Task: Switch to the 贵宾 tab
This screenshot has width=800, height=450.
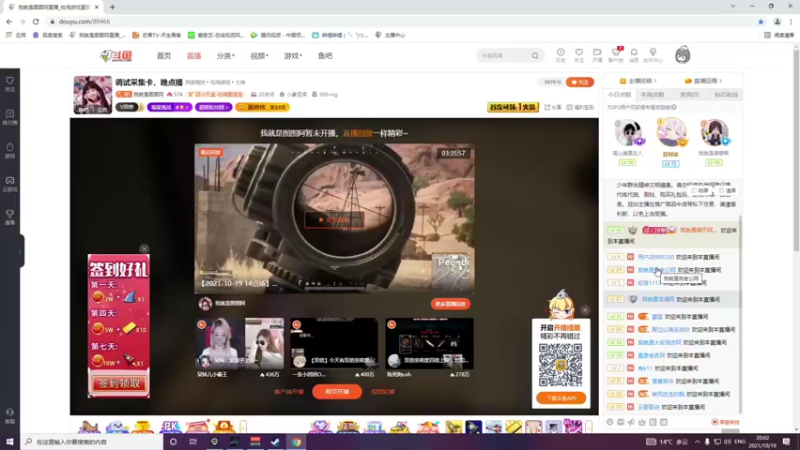Action: (689, 94)
